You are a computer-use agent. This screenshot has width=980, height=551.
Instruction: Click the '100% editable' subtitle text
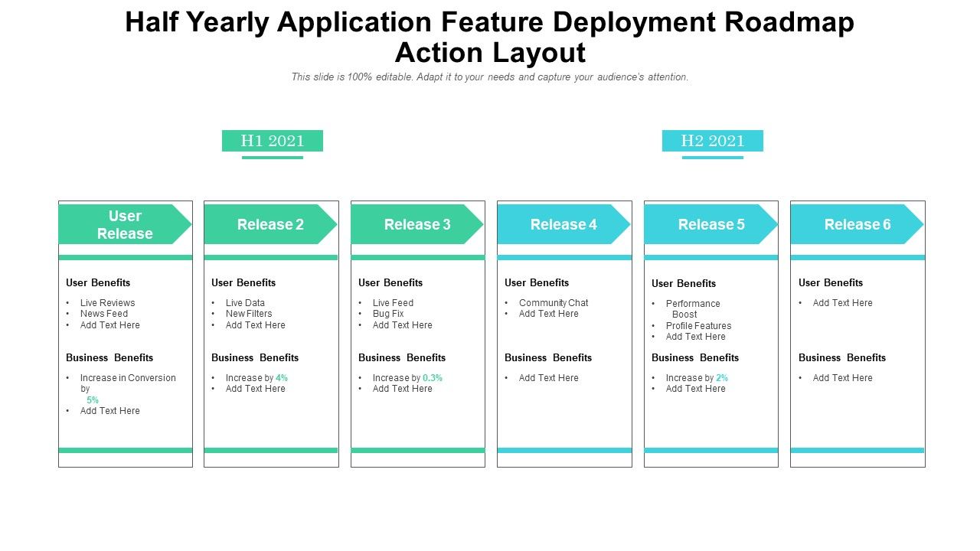490,77
